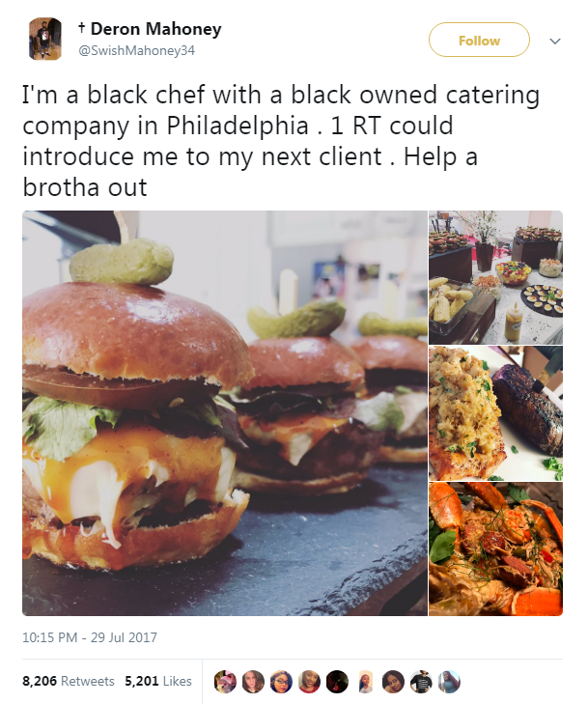Select the sixth liker avatar with standing figure

pyautogui.click(x=365, y=682)
